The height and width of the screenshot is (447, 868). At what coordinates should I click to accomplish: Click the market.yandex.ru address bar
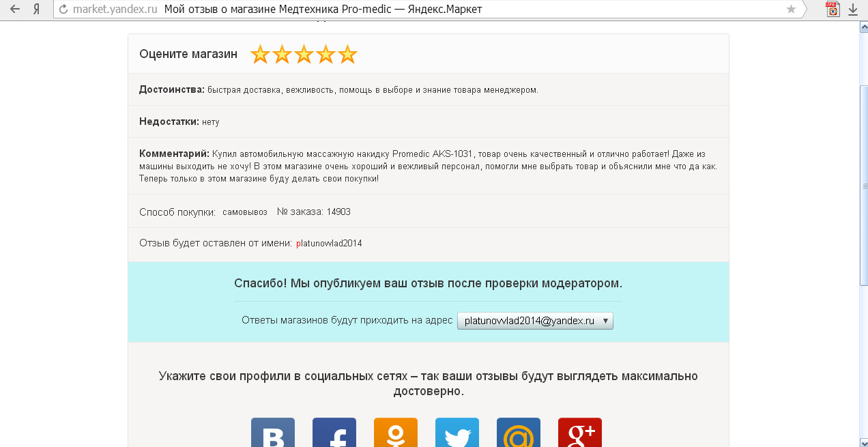429,10
